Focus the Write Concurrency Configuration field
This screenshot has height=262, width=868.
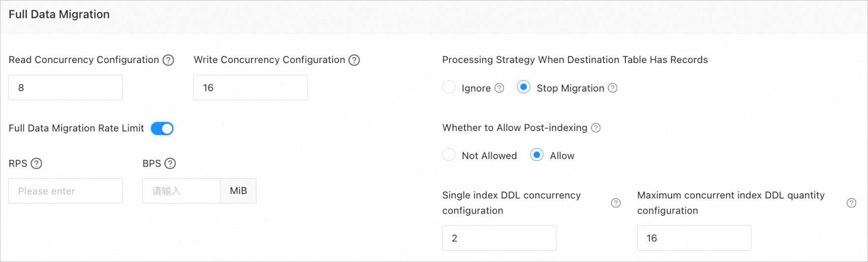250,88
